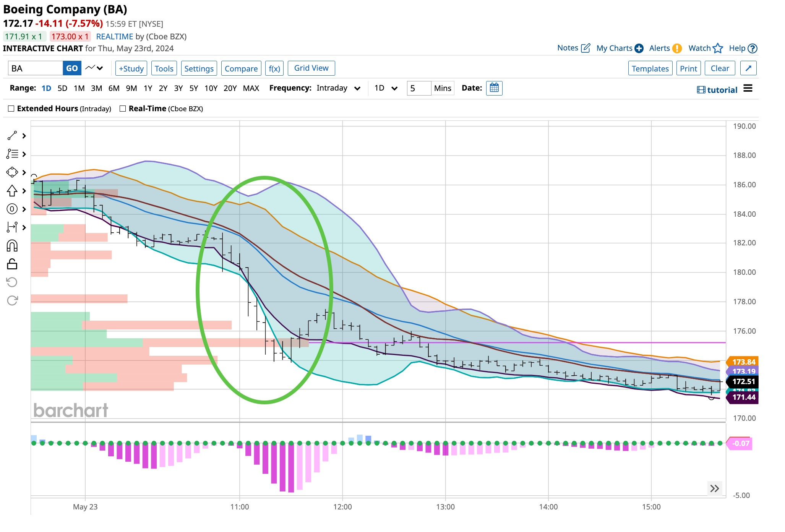Open chart Settings
This screenshot has height=532, width=785.
199,68
